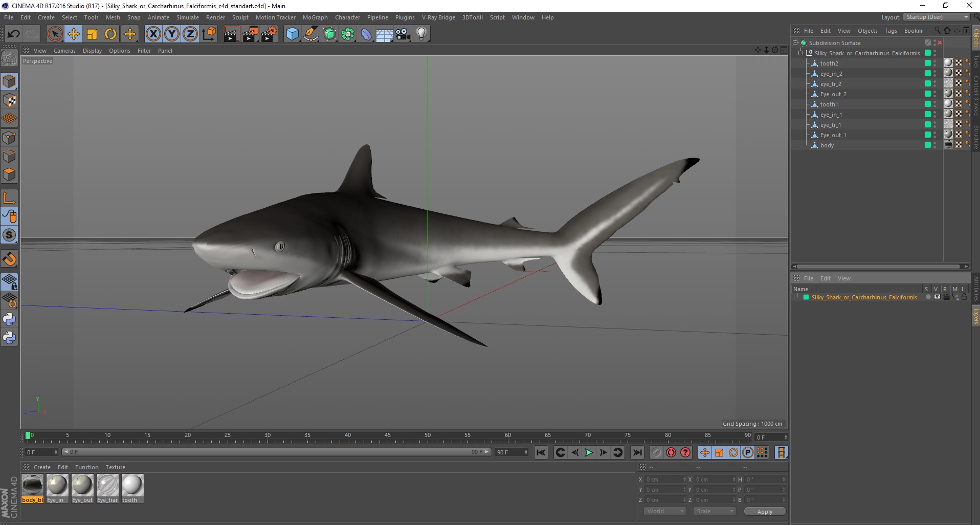Open Edit Render Settings icon
This screenshot has height=525, width=980.
point(269,34)
